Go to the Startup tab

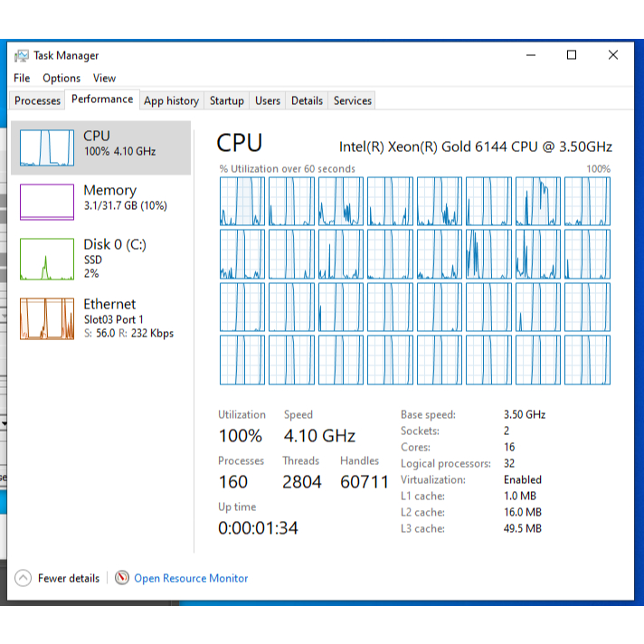point(226,100)
